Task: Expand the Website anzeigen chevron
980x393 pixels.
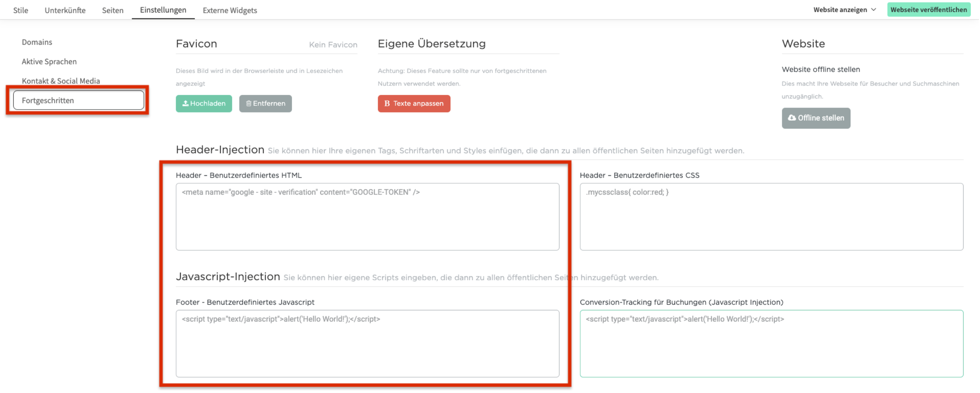Action: [x=874, y=10]
